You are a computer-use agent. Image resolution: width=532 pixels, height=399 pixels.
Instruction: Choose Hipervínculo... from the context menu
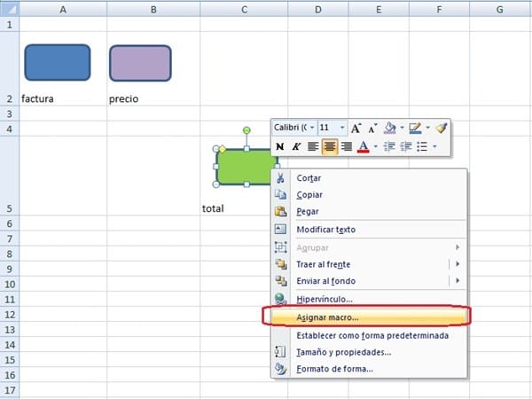(369, 300)
